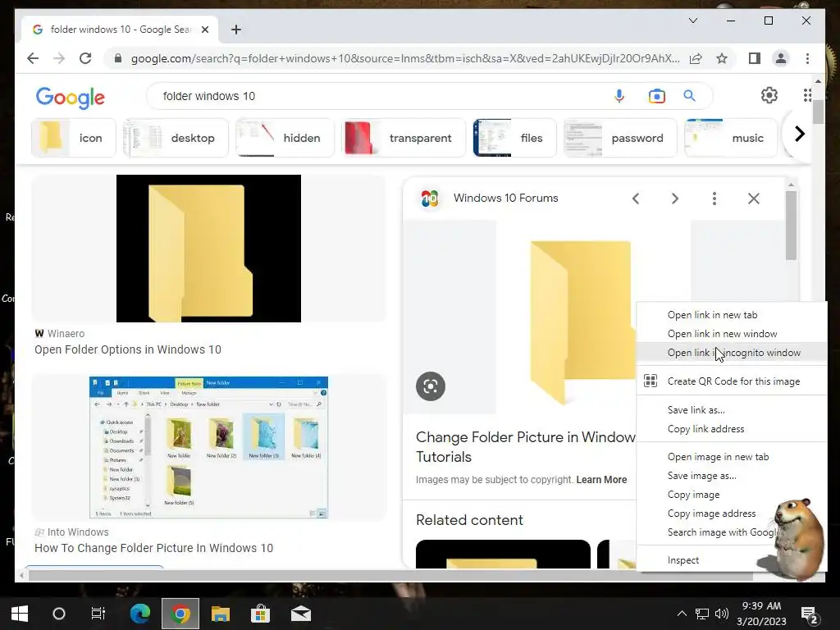Filter results by 'transparent' chip
840x630 pixels.
point(404,138)
